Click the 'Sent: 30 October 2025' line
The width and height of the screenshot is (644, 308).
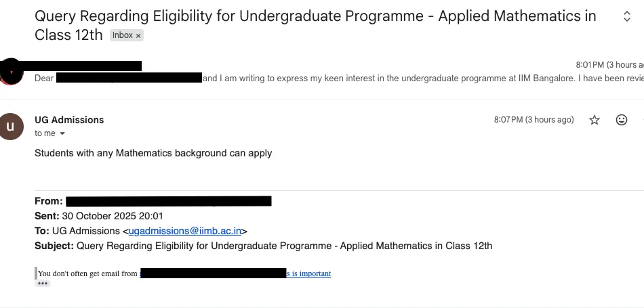pyautogui.click(x=98, y=216)
